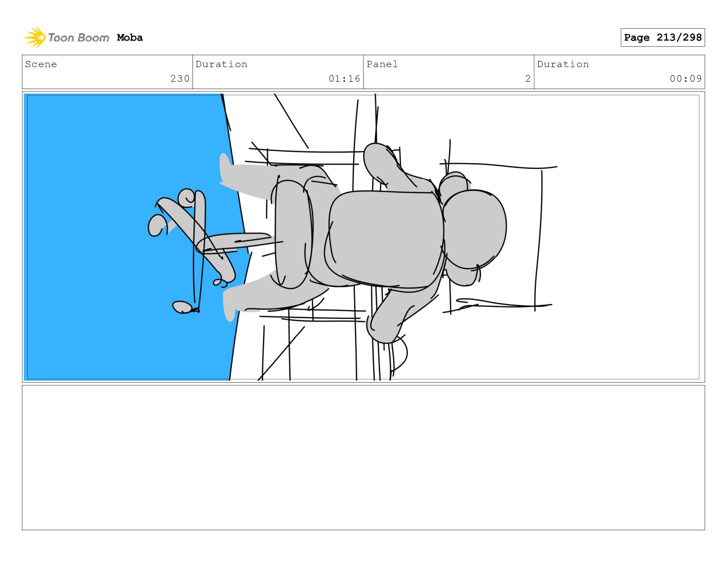Viewport: 728px width, 563px height.
Task: Click the Toon Boom logo icon
Action: (x=35, y=38)
